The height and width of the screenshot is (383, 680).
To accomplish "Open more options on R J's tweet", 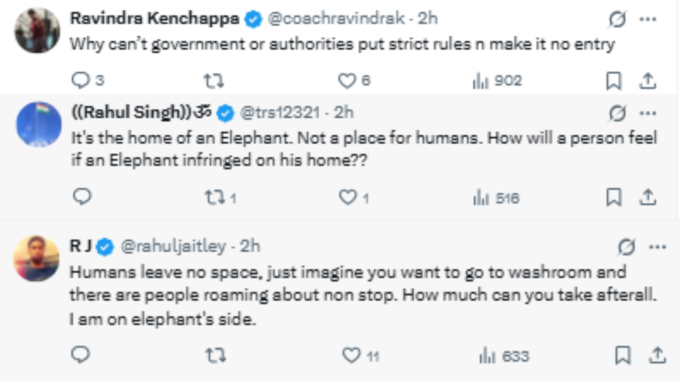I will point(657,247).
